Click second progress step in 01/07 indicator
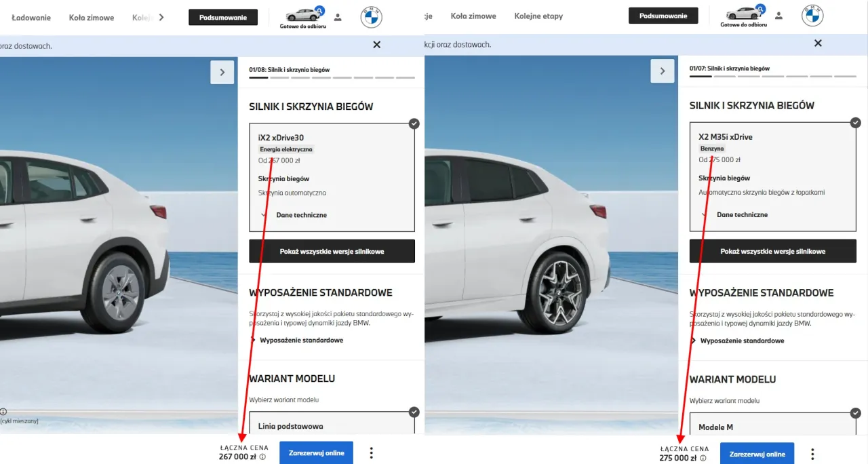This screenshot has width=868, height=464. 724,77
